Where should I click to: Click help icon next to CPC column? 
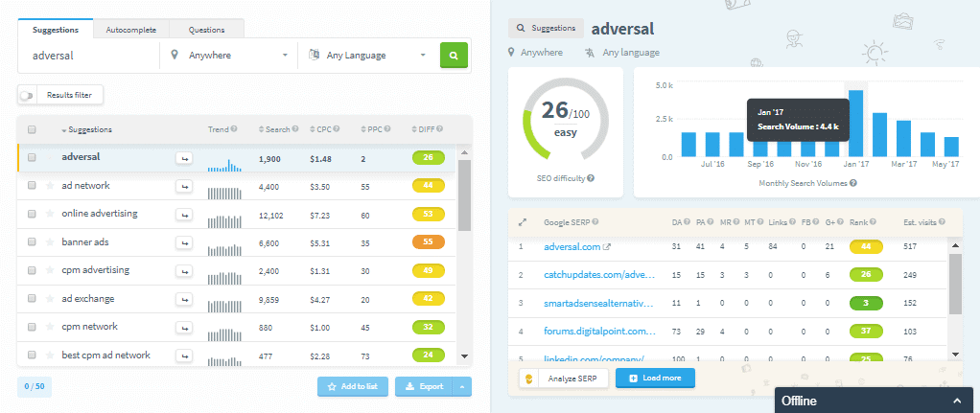tap(337, 129)
